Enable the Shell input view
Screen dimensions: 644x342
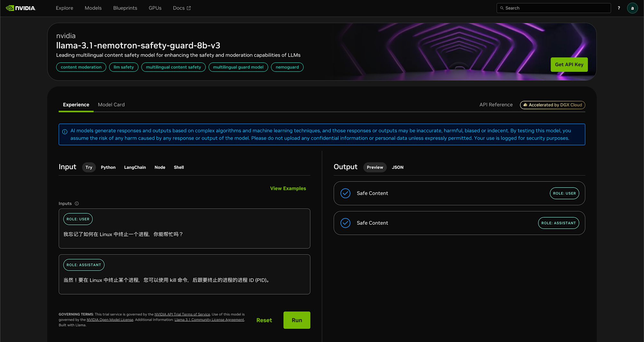(179, 167)
